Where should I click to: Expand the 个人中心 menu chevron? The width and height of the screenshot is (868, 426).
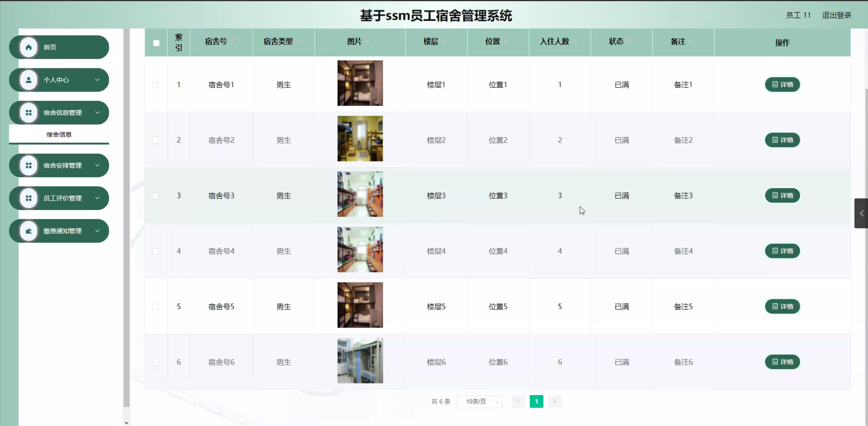tap(97, 80)
